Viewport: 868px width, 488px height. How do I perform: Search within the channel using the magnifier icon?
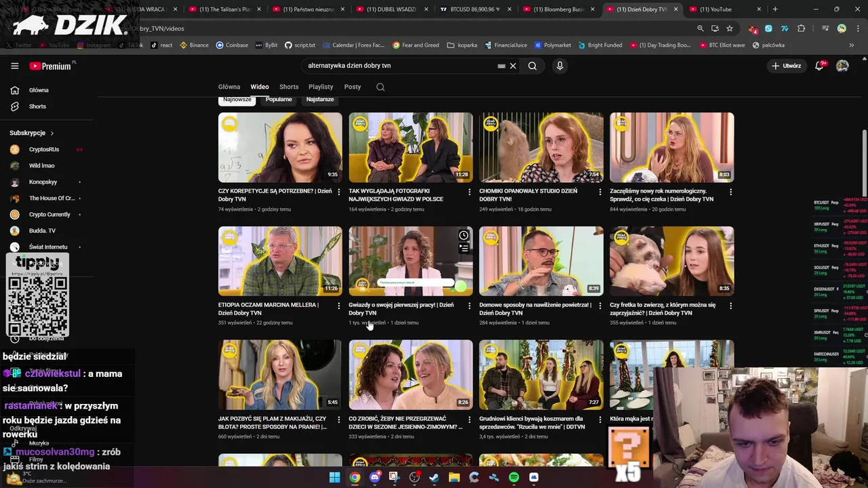coord(380,87)
